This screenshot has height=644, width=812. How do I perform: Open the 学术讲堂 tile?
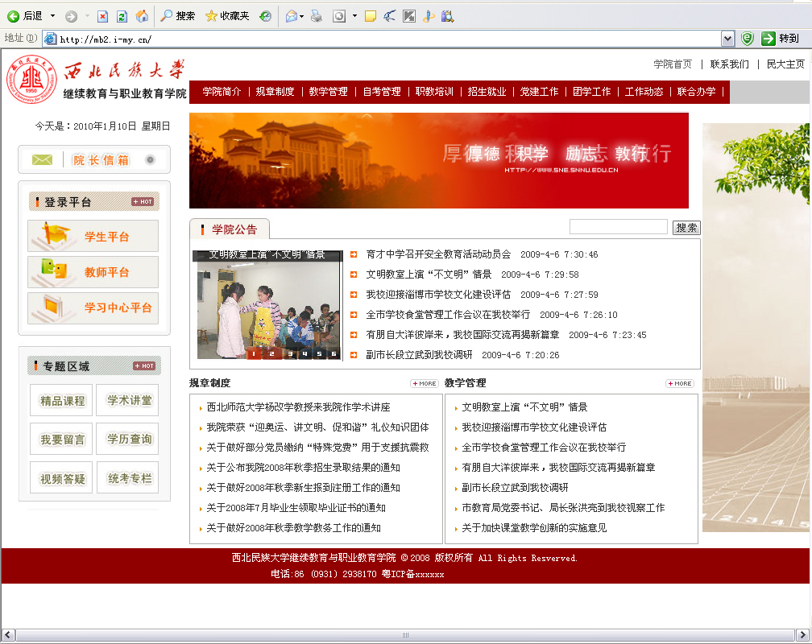point(127,400)
